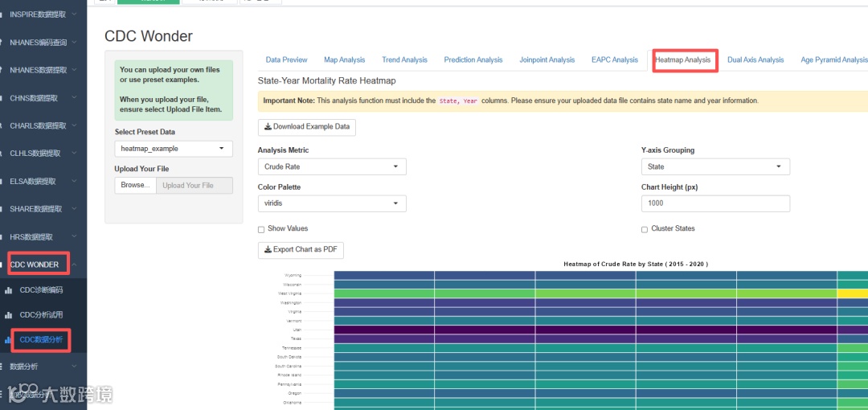Expand ELSA数据提取 sidebar menu
The width and height of the screenshot is (868, 410).
[43, 181]
